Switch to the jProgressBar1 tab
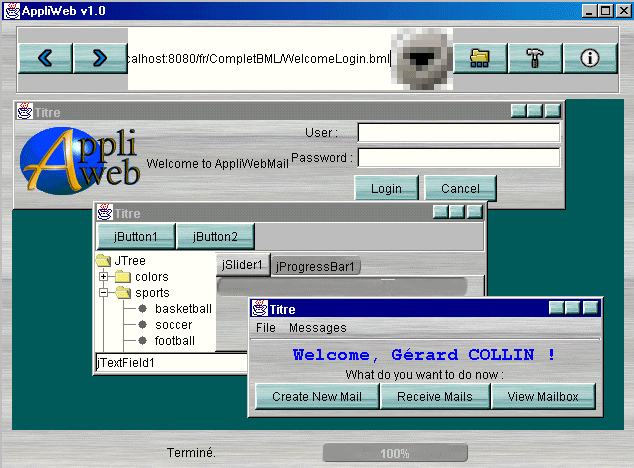Viewport: 634px width, 468px height. tap(315, 267)
